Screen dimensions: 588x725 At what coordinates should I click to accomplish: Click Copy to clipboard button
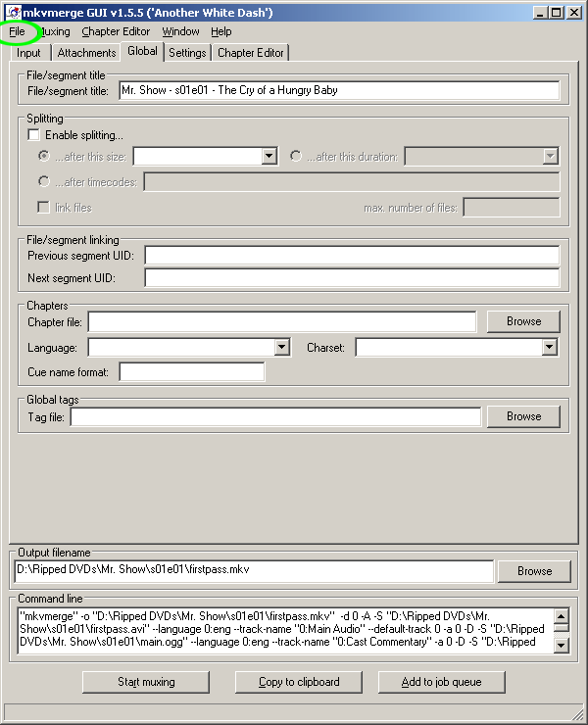coord(299,683)
